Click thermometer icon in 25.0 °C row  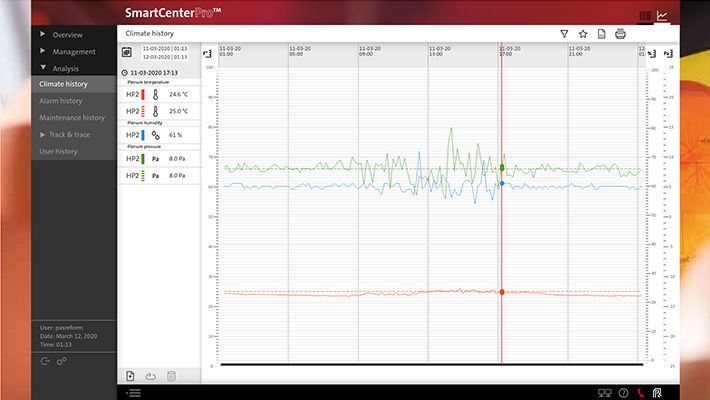155,111
